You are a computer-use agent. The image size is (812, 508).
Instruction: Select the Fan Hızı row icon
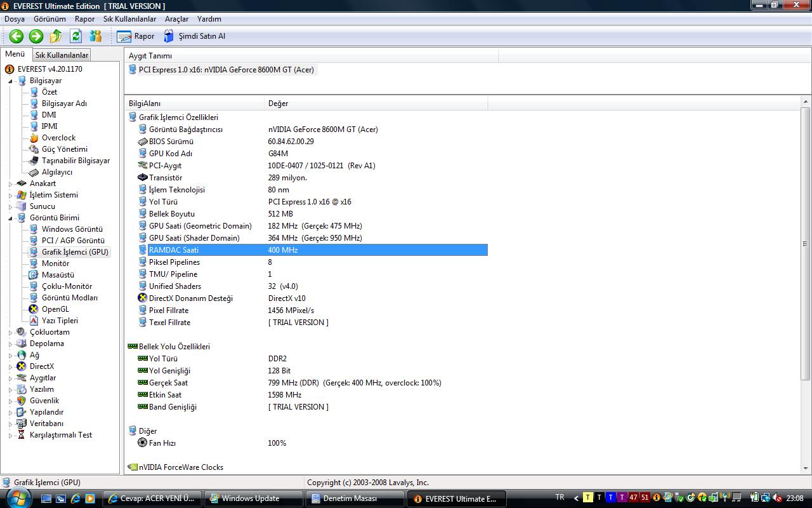click(143, 443)
